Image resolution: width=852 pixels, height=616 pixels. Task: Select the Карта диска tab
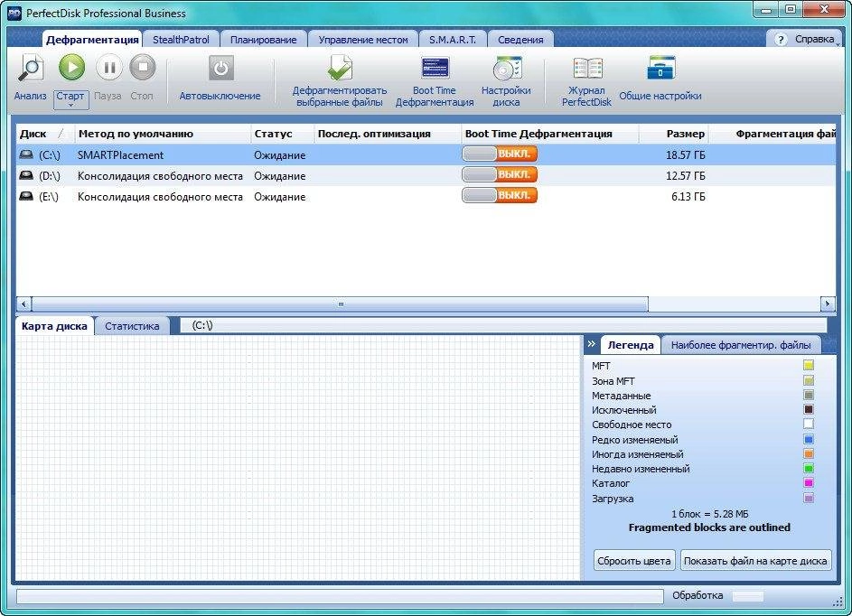(x=54, y=326)
